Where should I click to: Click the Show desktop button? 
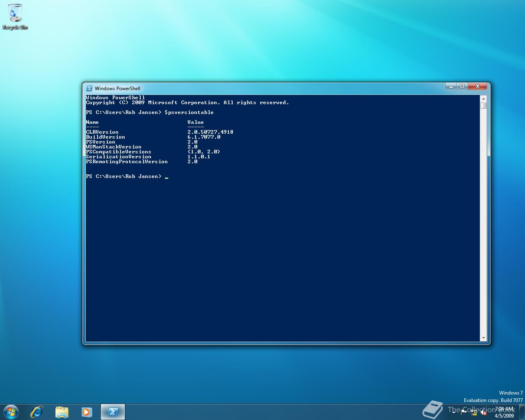[522, 412]
